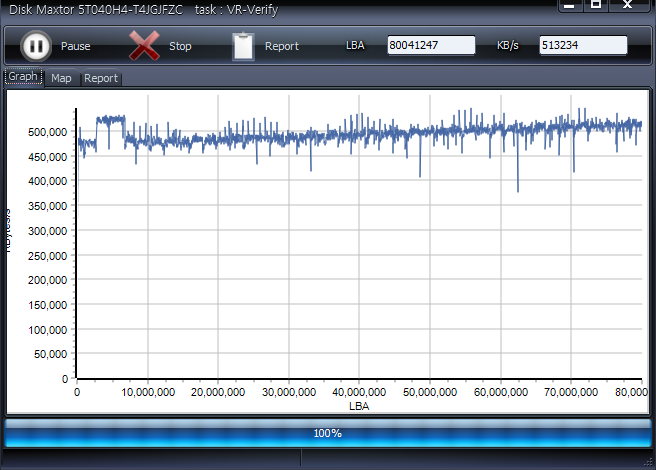Click the 50,000 y-axis label
The width and height of the screenshot is (656, 470).
[50, 354]
